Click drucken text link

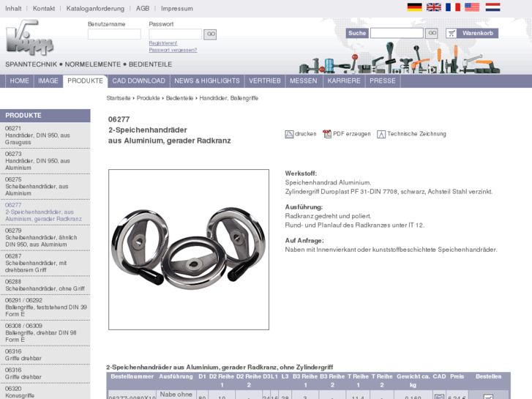(x=305, y=134)
